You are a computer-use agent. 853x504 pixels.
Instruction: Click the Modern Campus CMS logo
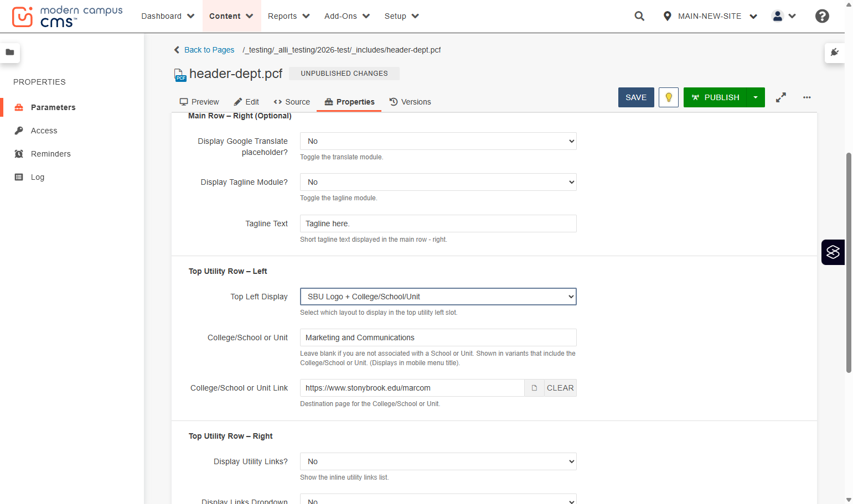(67, 17)
